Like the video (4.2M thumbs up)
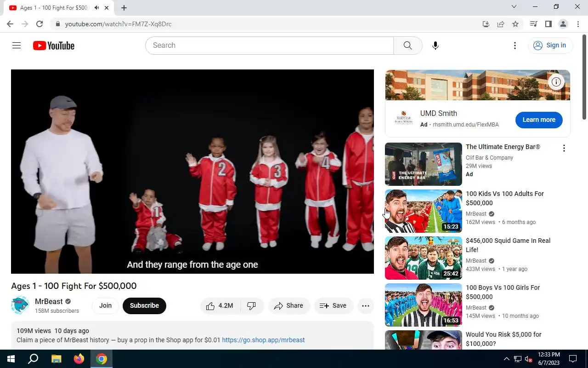588x368 pixels. click(220, 306)
